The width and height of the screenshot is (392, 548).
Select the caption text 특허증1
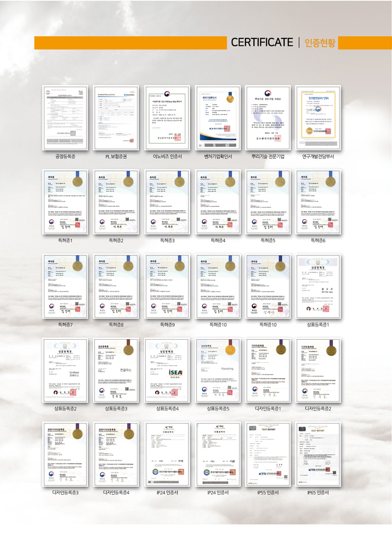click(65, 241)
